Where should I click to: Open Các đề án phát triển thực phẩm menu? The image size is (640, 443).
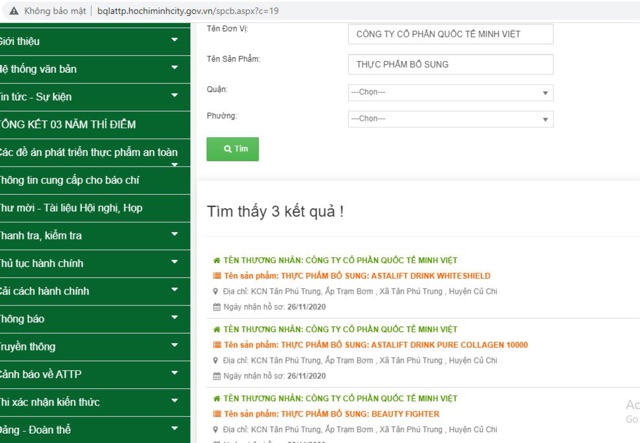89,152
